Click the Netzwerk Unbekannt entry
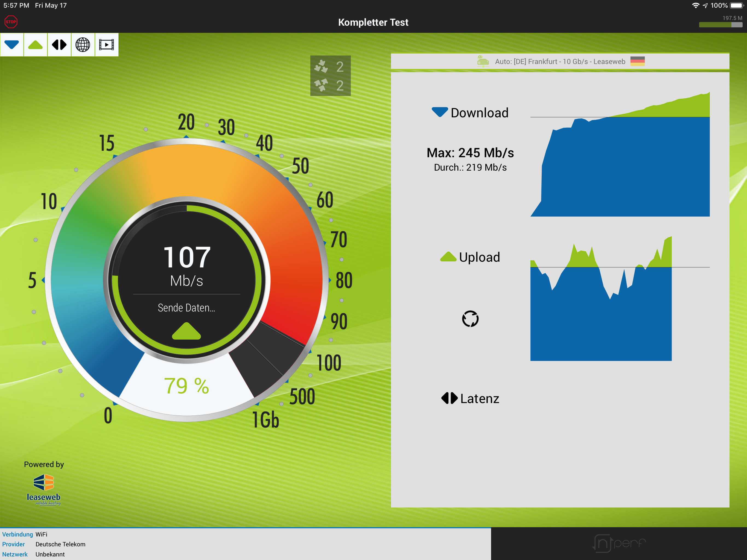 pyautogui.click(x=33, y=555)
